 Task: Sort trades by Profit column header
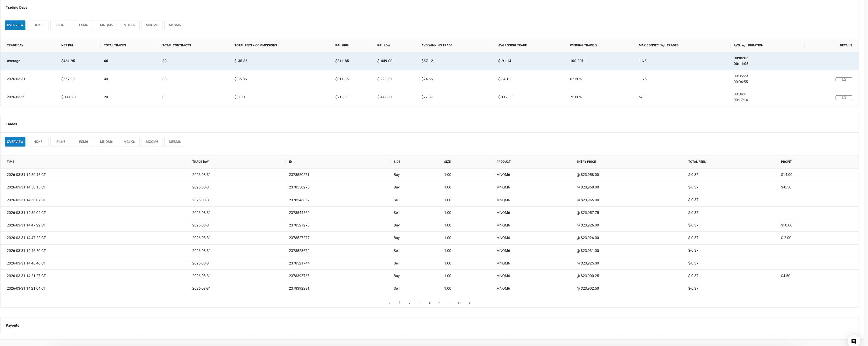(786, 162)
